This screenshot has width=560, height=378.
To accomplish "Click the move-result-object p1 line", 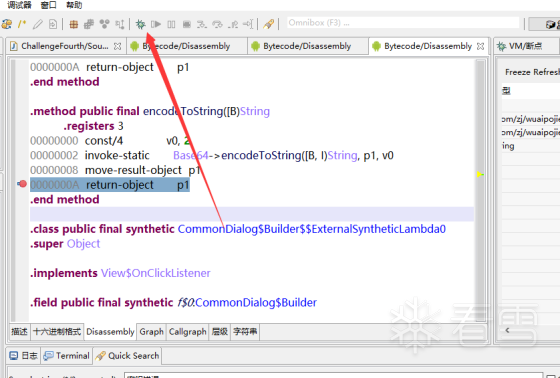I will [x=115, y=170].
